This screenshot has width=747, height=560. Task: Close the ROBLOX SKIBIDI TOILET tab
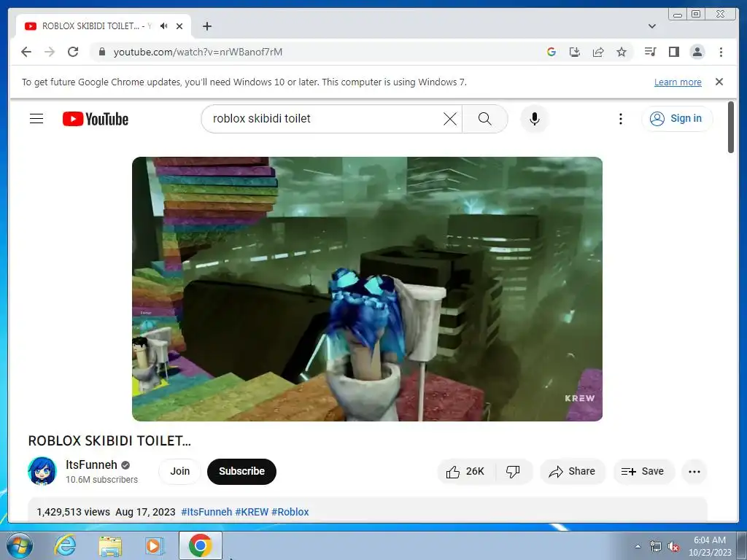click(179, 26)
